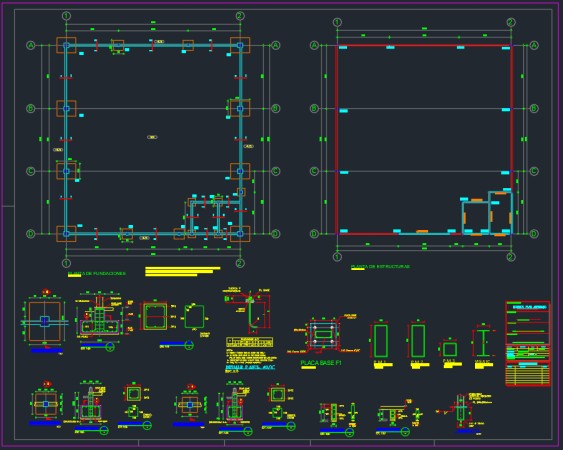Select grid bubble 1 above the foundations plan
Image resolution: width=563 pixels, height=450 pixels.
[66, 16]
